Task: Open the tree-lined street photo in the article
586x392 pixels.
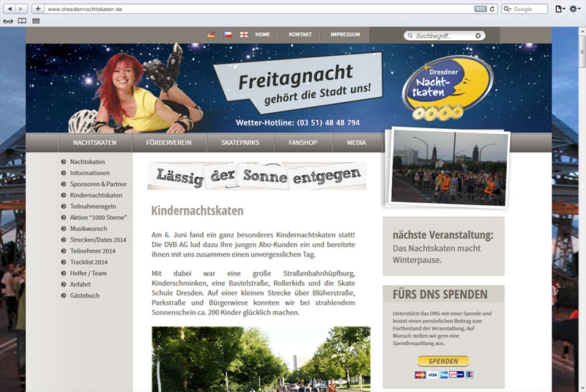Action: (x=261, y=359)
